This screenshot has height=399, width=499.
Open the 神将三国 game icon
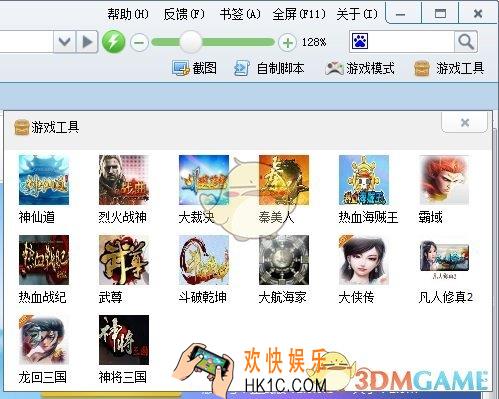[124, 340]
